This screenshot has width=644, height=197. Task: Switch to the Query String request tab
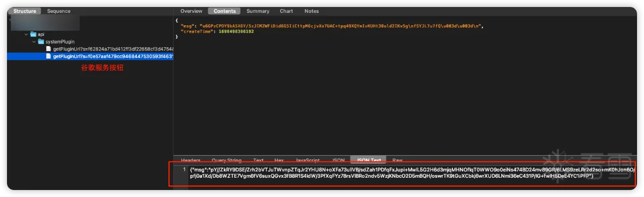coord(226,160)
